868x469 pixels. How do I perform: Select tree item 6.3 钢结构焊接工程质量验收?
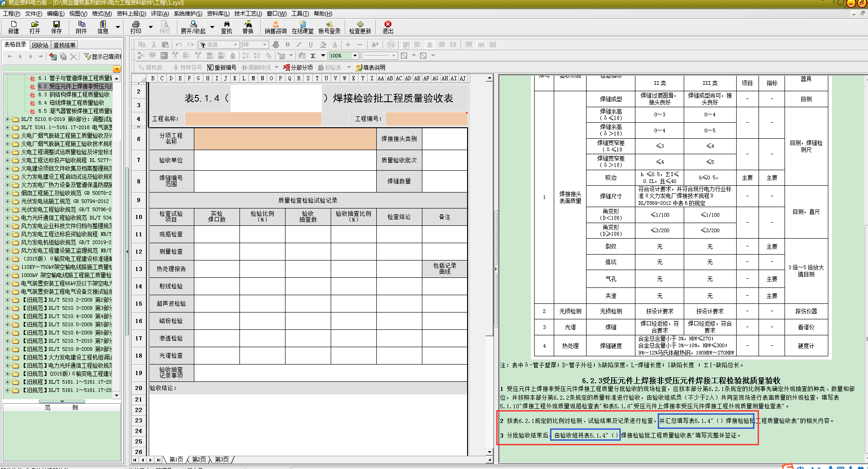pyautogui.click(x=74, y=94)
